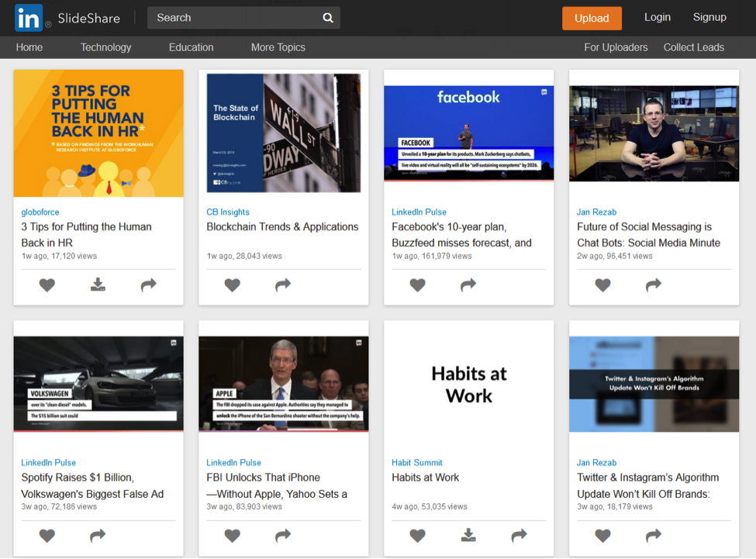
Task: Download the Habits at Work slideshow
Action: [x=468, y=535]
